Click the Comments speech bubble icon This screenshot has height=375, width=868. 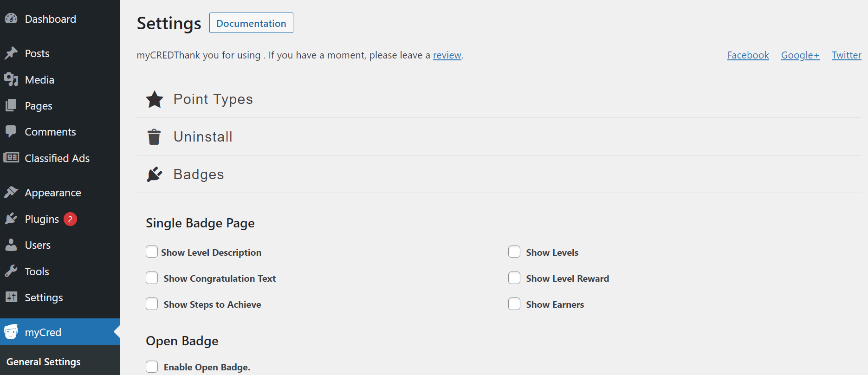(11, 131)
